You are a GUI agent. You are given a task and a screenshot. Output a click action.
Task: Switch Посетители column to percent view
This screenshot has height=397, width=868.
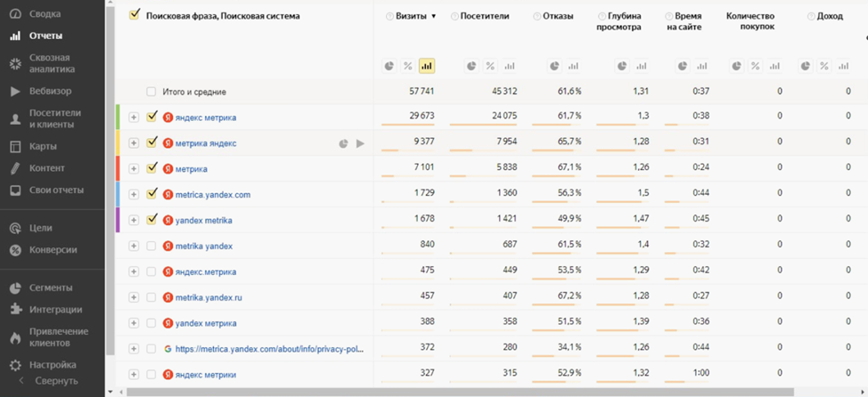point(490,67)
